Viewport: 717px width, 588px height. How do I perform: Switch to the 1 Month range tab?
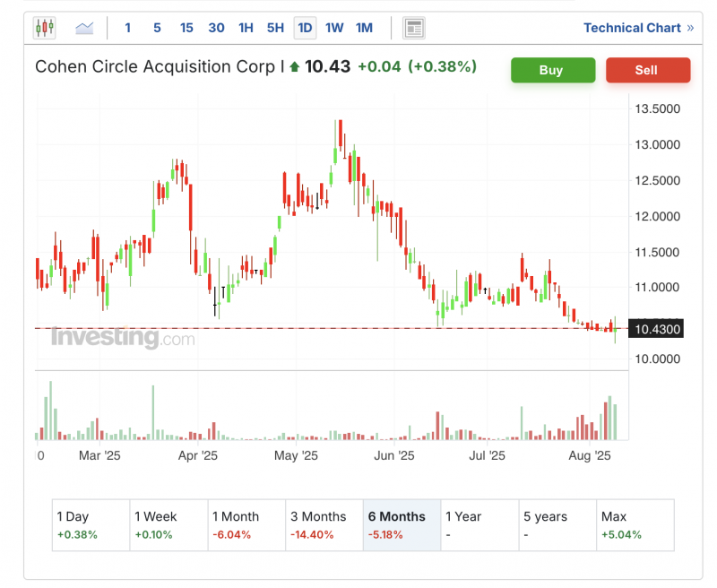pyautogui.click(x=246, y=525)
